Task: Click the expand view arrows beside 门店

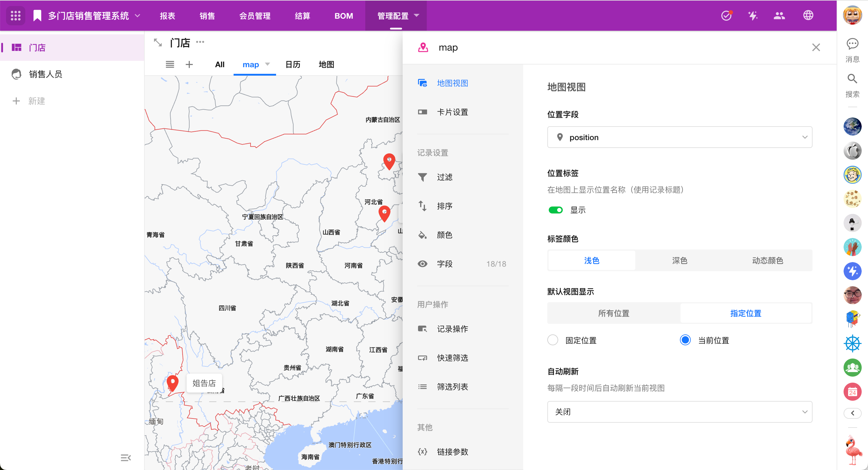Action: point(158,43)
